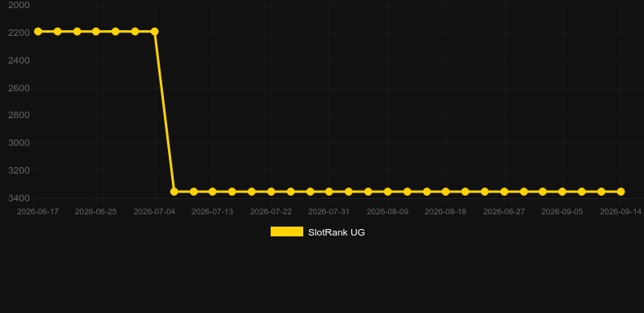Image resolution: width=644 pixels, height=313 pixels.
Task: Click the 2000 y-axis label
Action: coord(19,5)
